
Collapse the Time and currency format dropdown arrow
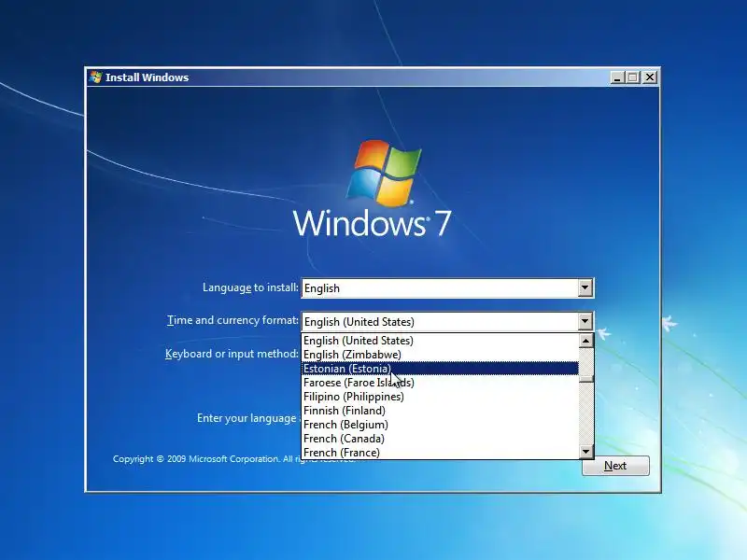[x=585, y=321]
